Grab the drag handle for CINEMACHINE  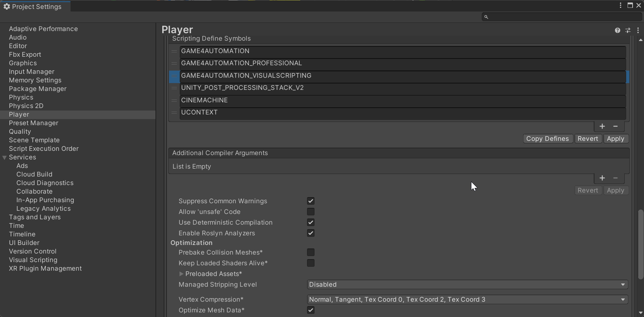174,101
